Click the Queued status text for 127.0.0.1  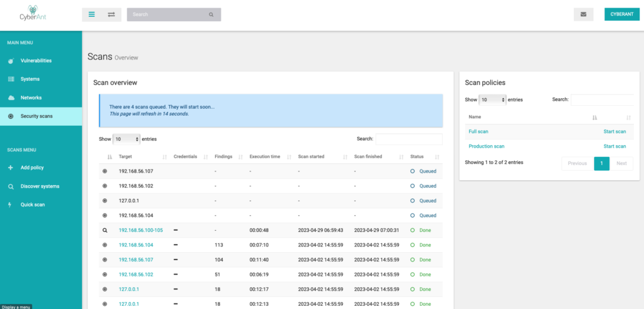(428, 201)
